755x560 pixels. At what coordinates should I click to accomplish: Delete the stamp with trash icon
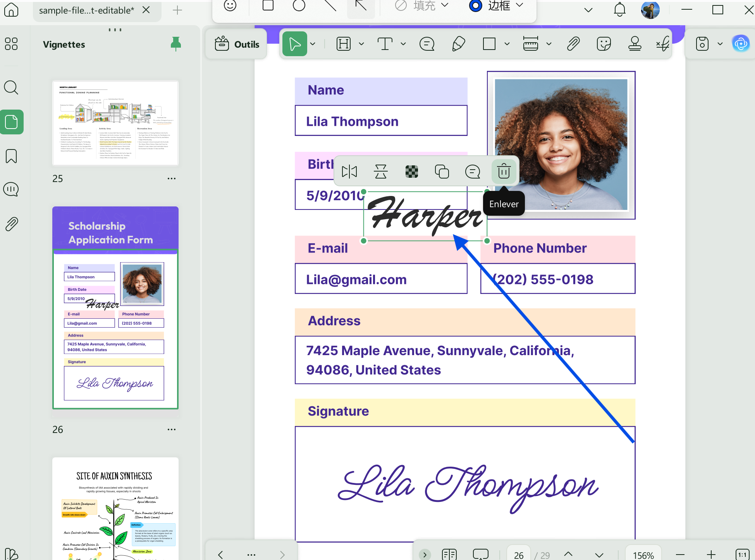504,171
